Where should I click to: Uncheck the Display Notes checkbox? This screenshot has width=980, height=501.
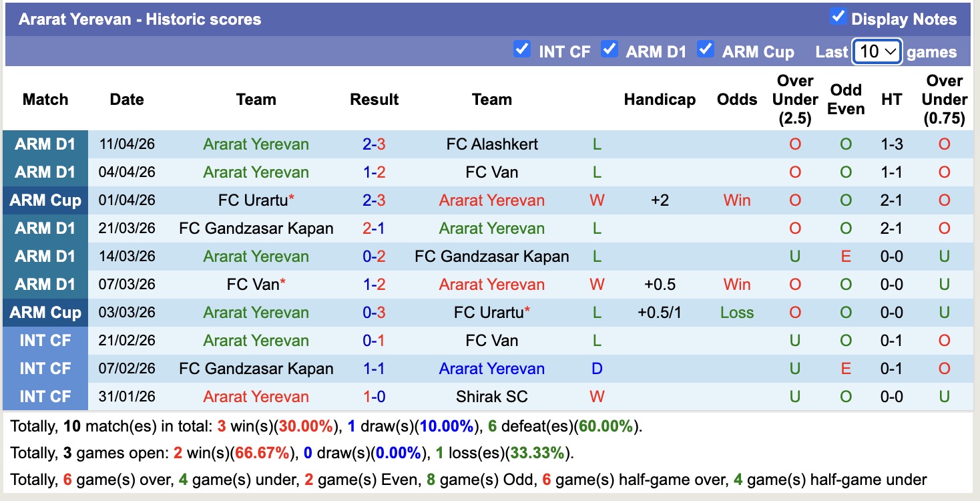point(838,17)
